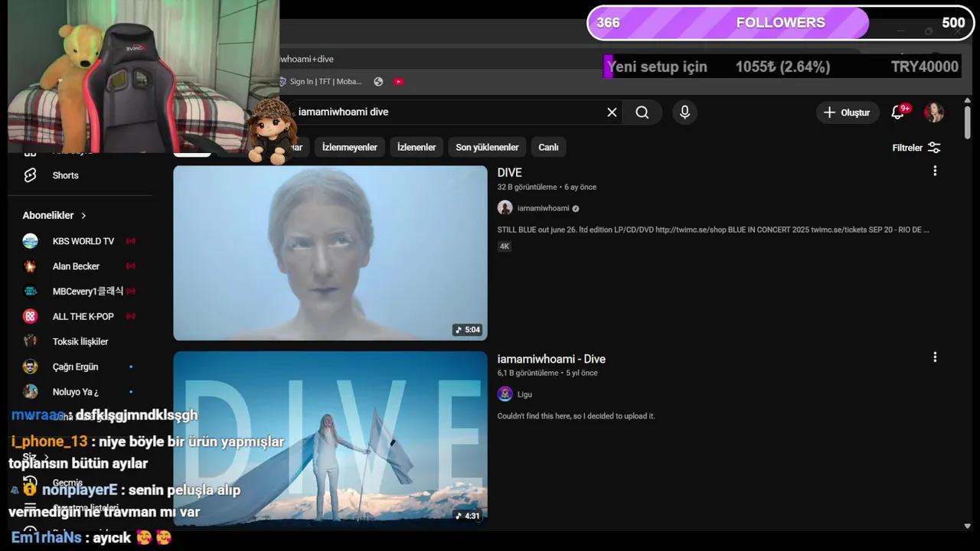
Task: Click the ALL THE K-POP channel avatar
Action: point(30,317)
